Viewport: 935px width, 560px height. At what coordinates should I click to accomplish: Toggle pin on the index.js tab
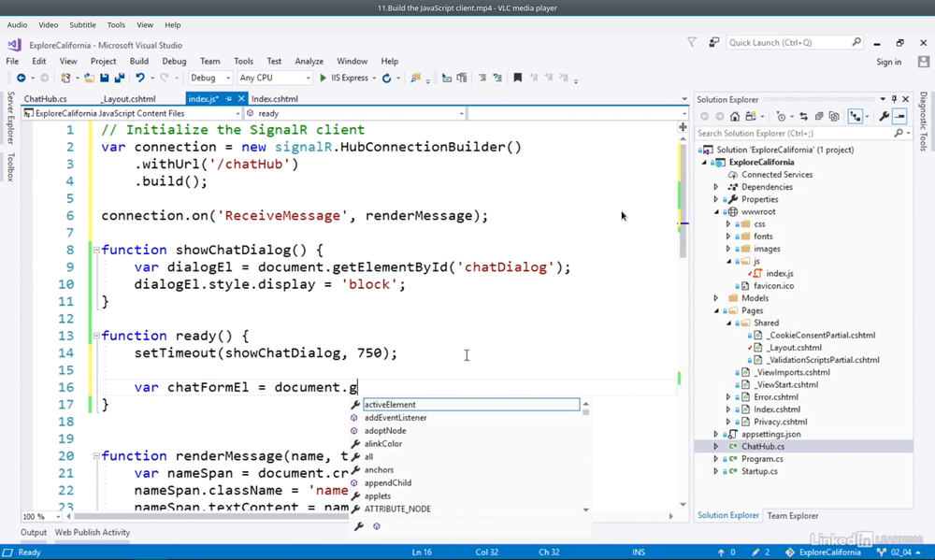click(229, 98)
